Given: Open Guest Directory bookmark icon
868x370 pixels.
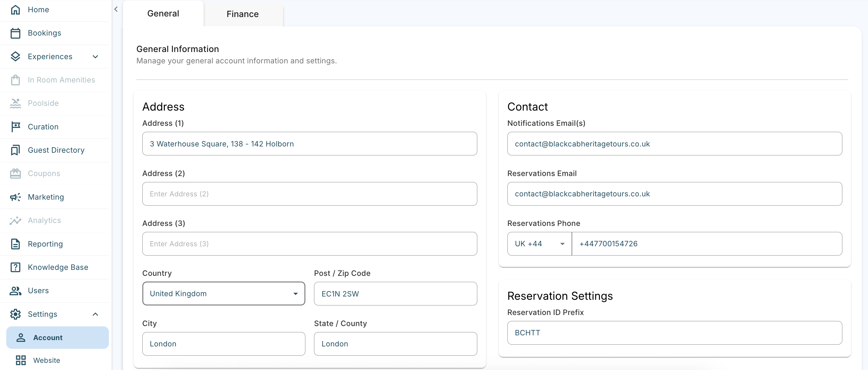Looking at the screenshot, I should click(16, 150).
